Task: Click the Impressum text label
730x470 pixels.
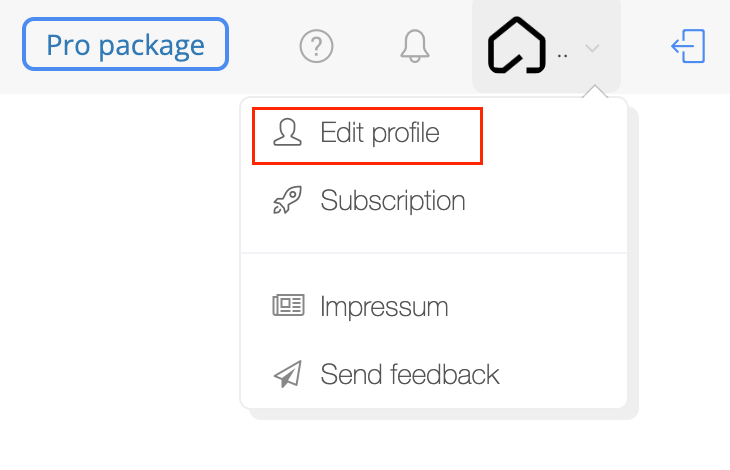Action: [x=384, y=307]
